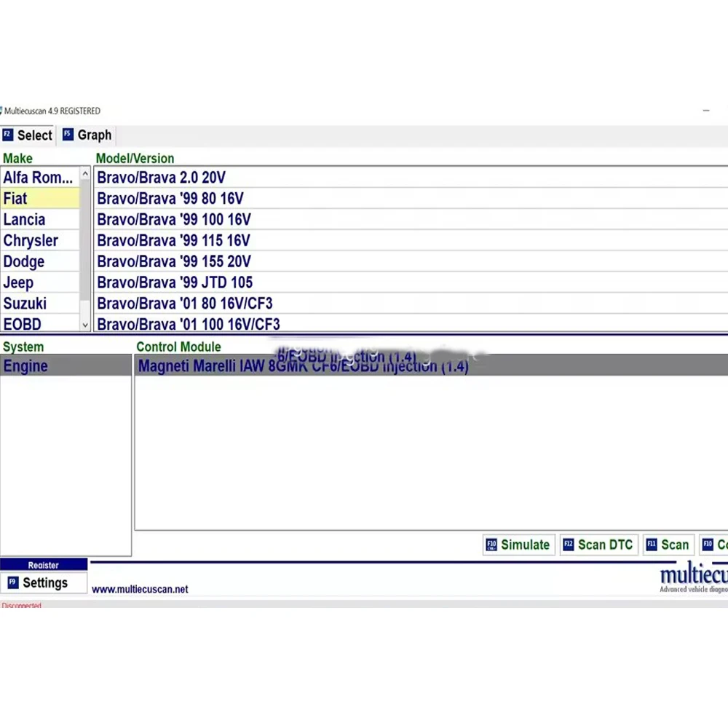Select Fiat in the Make list

(x=40, y=198)
